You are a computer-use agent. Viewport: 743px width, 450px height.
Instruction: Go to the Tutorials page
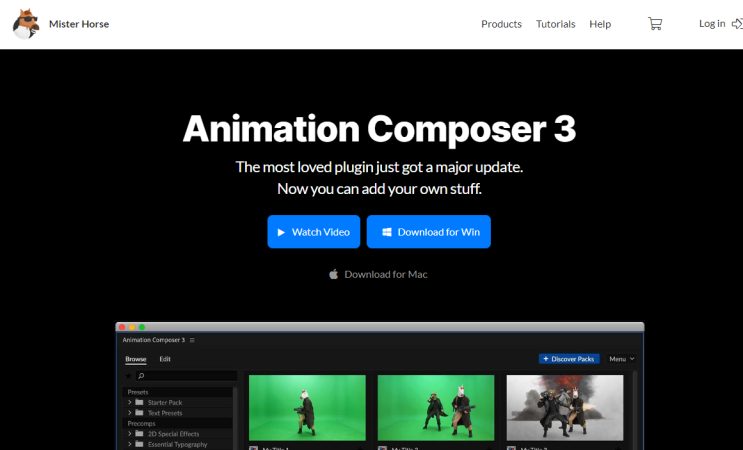click(x=555, y=24)
